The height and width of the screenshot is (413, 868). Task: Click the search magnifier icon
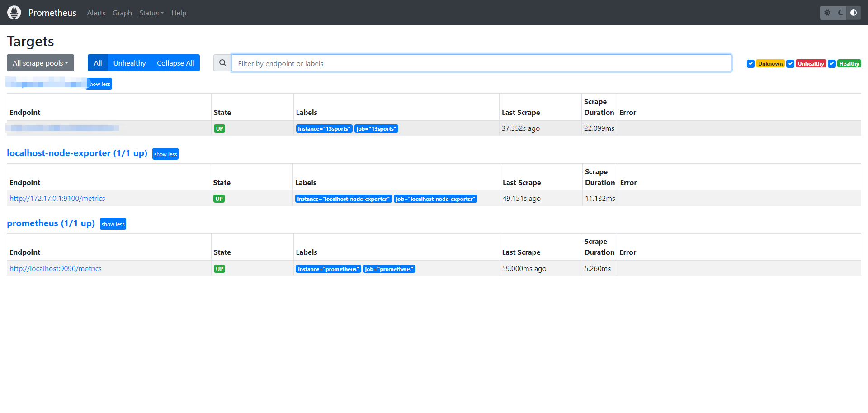coord(222,63)
